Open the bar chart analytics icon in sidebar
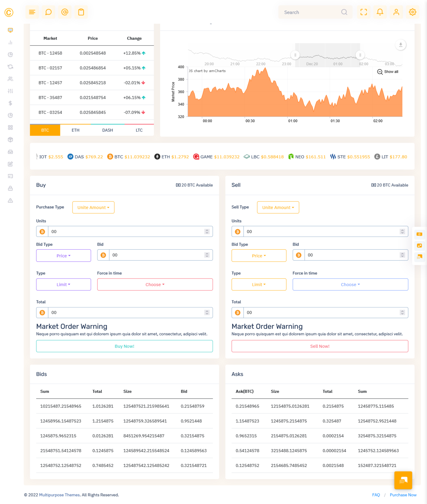 pos(10,42)
